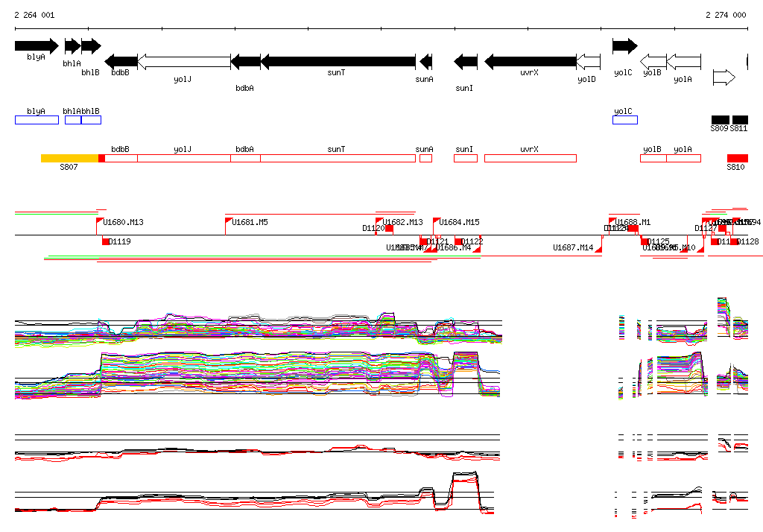Viewport: 763px width, 532px height.
Task: Click the blue yolC outline box
Action: click(x=625, y=120)
